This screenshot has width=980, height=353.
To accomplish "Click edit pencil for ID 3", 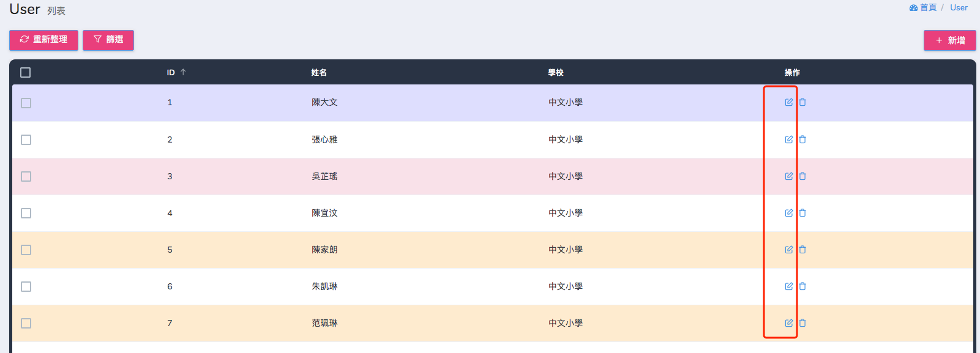I will pyautogui.click(x=789, y=176).
